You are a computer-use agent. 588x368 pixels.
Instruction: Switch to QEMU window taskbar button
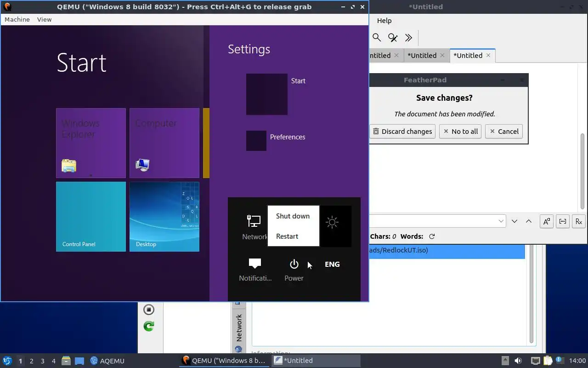coord(224,361)
